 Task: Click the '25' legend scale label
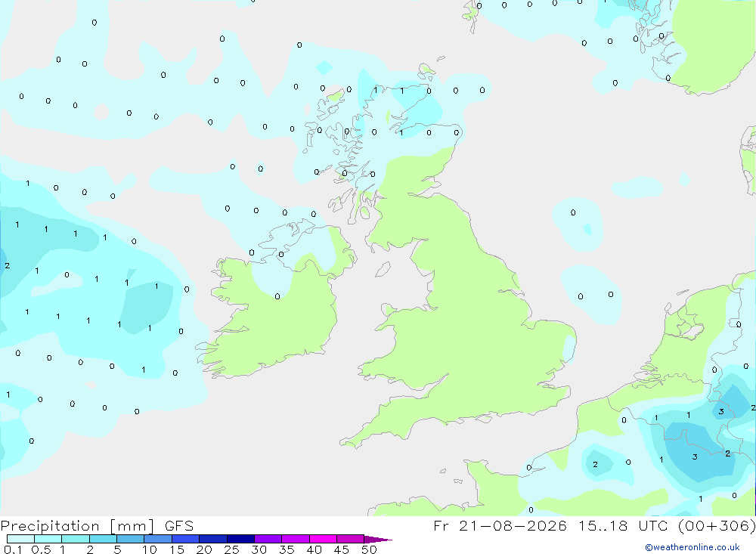click(232, 549)
